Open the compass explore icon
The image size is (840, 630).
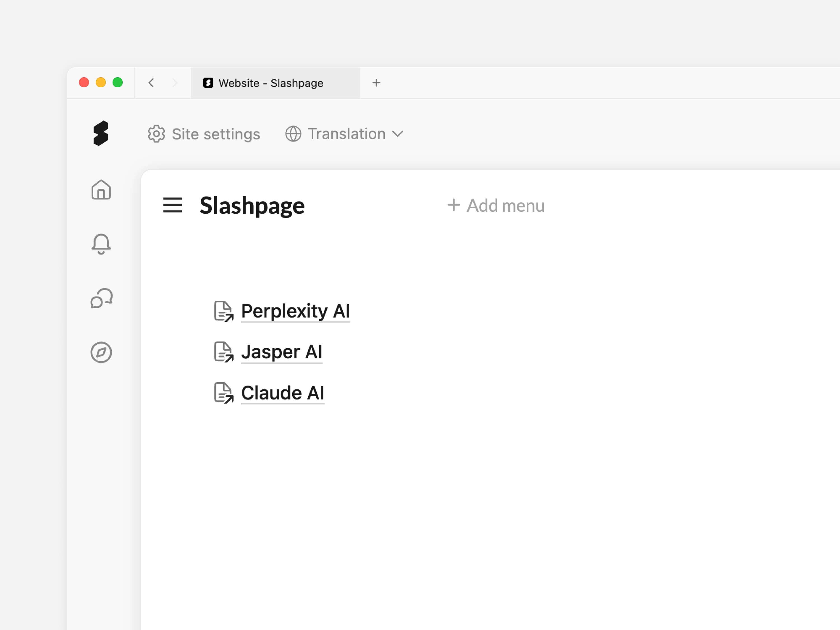coord(101,353)
